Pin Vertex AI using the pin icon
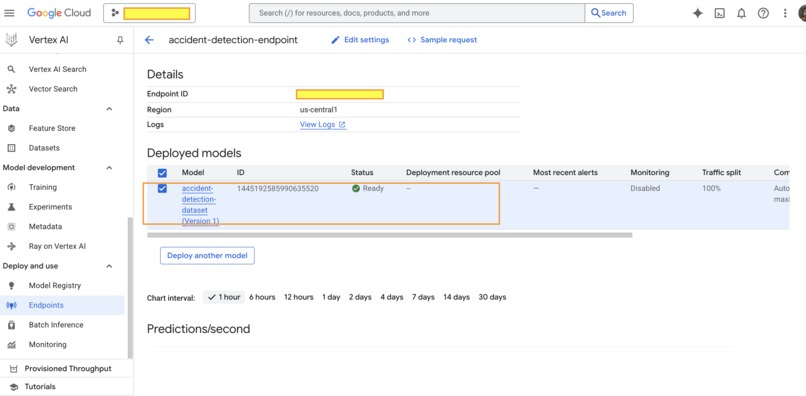The image size is (806, 396). 120,40
